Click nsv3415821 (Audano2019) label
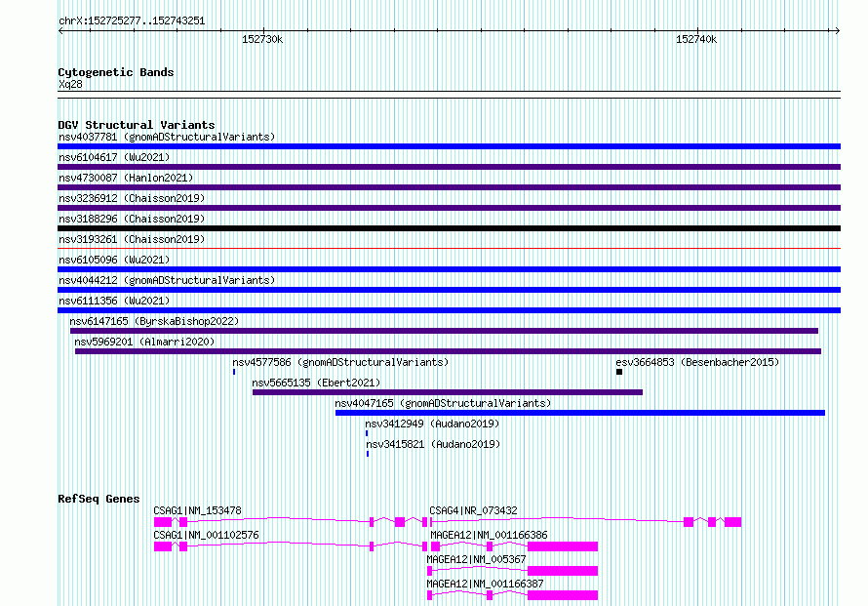This screenshot has width=868, height=606. point(433,444)
